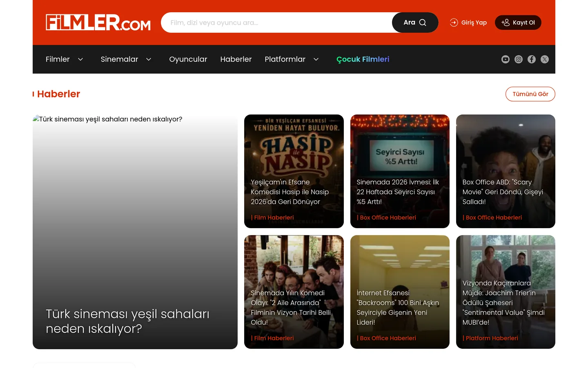
Task: Open the Facebook social icon
Action: click(532, 59)
